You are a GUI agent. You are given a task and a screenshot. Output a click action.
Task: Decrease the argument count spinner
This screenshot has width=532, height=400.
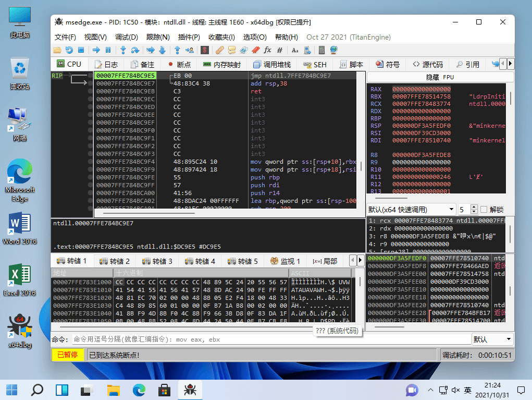(x=474, y=212)
